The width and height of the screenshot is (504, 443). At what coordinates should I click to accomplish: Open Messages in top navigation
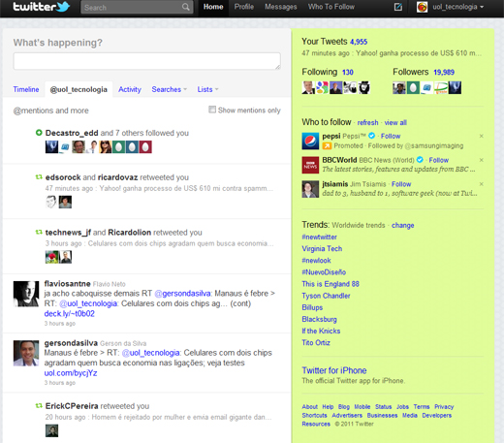pyautogui.click(x=281, y=7)
